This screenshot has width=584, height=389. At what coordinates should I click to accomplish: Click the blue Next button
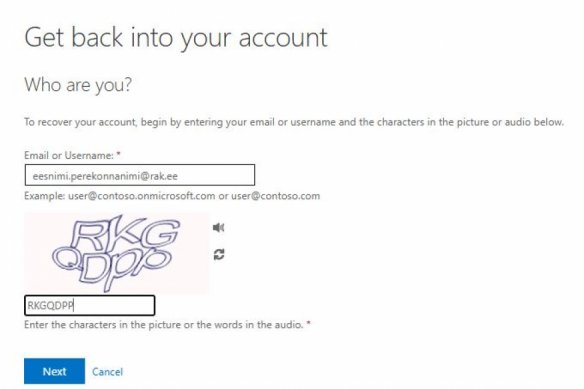[x=54, y=371]
